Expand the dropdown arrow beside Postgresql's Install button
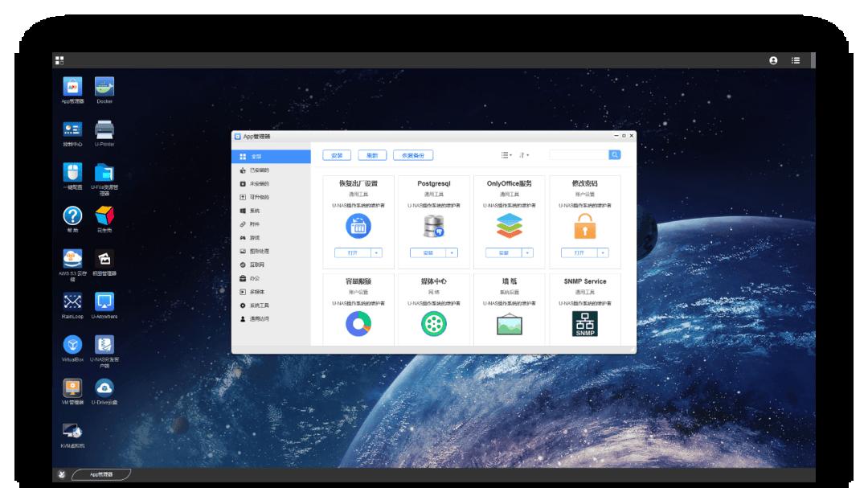Screen dimensions: 868x488 [452, 253]
